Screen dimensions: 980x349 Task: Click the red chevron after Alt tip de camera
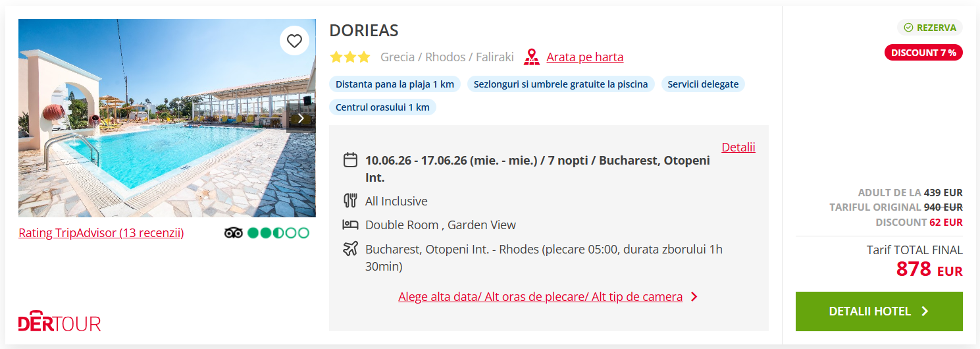(x=694, y=296)
